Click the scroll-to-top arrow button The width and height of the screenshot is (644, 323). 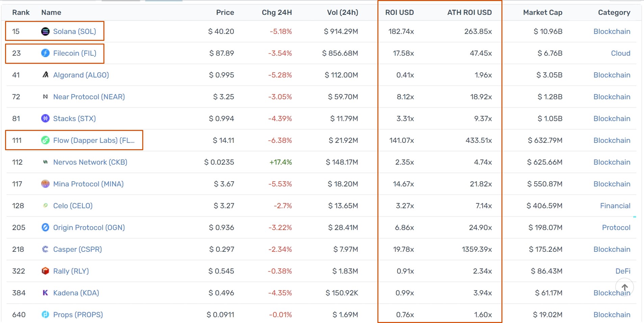pos(624,287)
